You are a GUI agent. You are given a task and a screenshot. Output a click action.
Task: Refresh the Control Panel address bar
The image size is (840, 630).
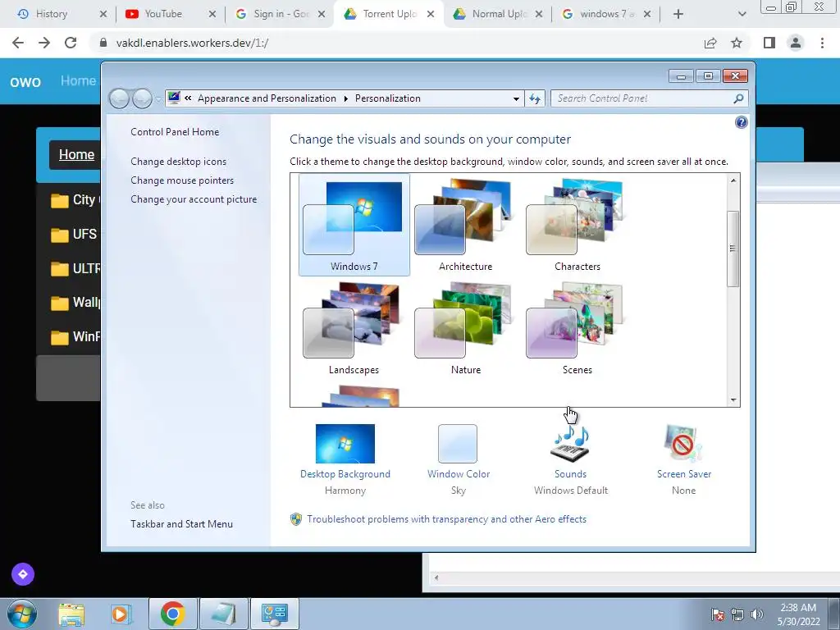(535, 98)
